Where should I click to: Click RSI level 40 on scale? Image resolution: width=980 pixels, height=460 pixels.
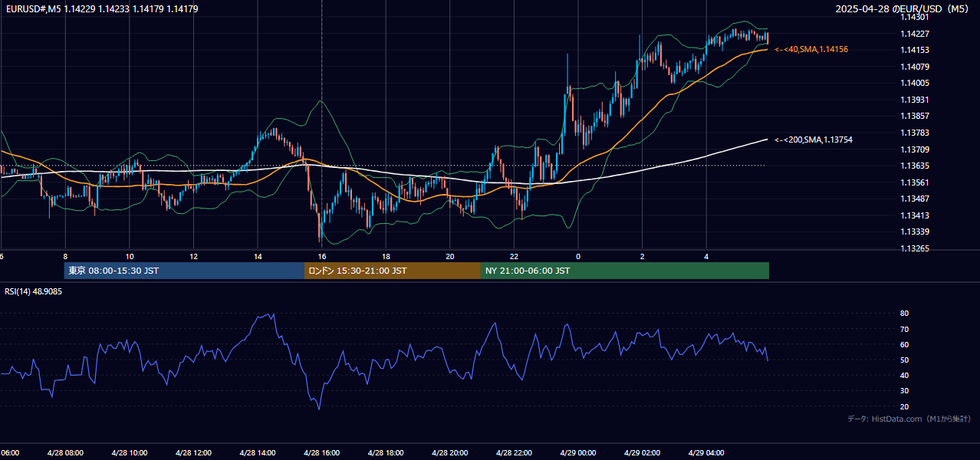(x=904, y=375)
